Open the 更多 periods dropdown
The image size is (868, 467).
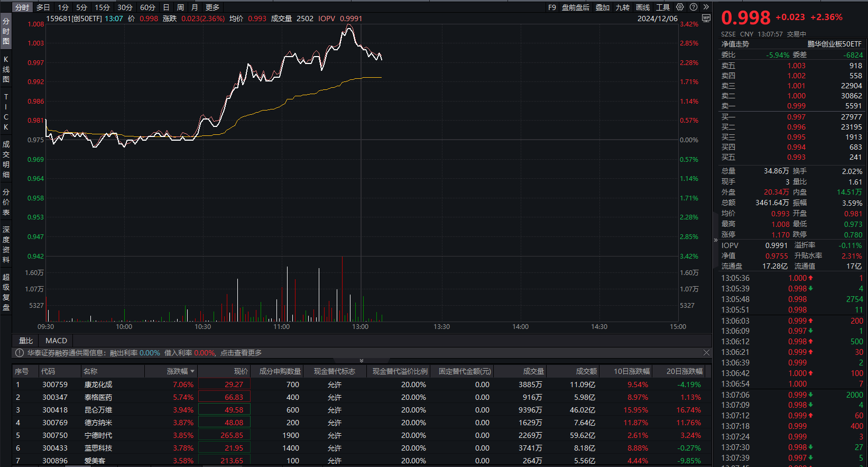pos(213,7)
